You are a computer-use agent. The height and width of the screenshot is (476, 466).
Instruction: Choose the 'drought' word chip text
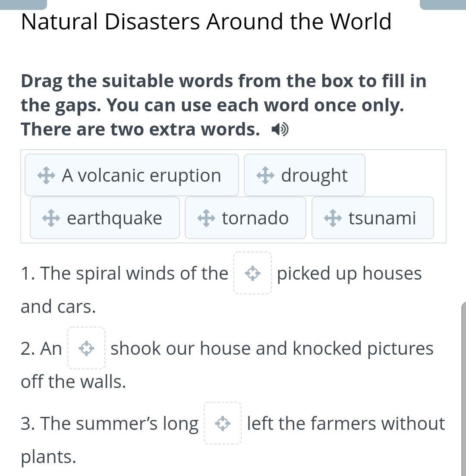click(x=314, y=176)
